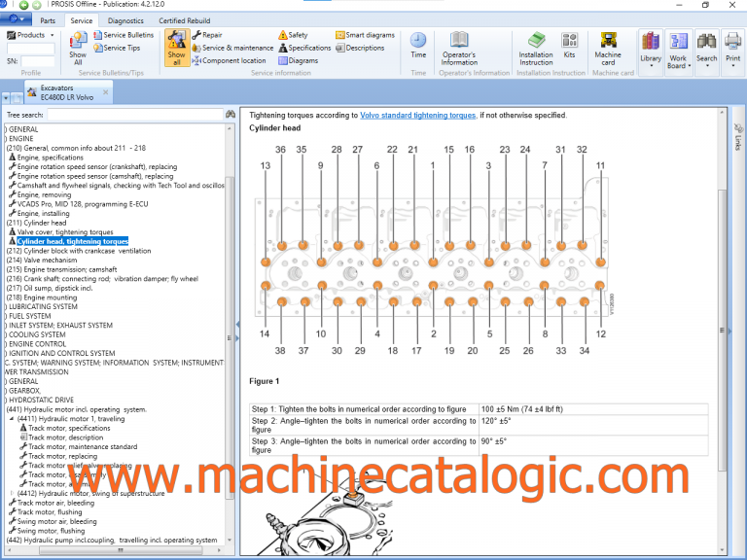This screenshot has height=560, width=747.
Task: Click the cylinder head bolt diagram
Action: click(x=432, y=250)
